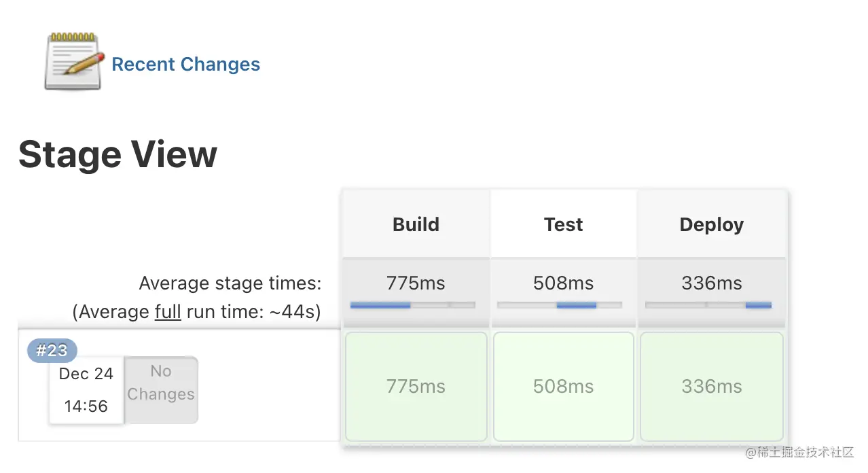Click the Dec 24 14:56 date box
The width and height of the screenshot is (868, 473).
pos(86,390)
